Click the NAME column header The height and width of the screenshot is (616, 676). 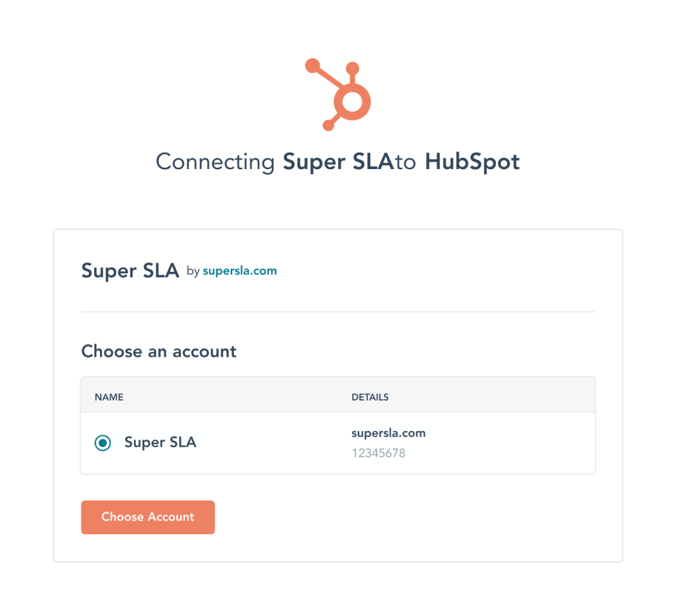tap(109, 397)
